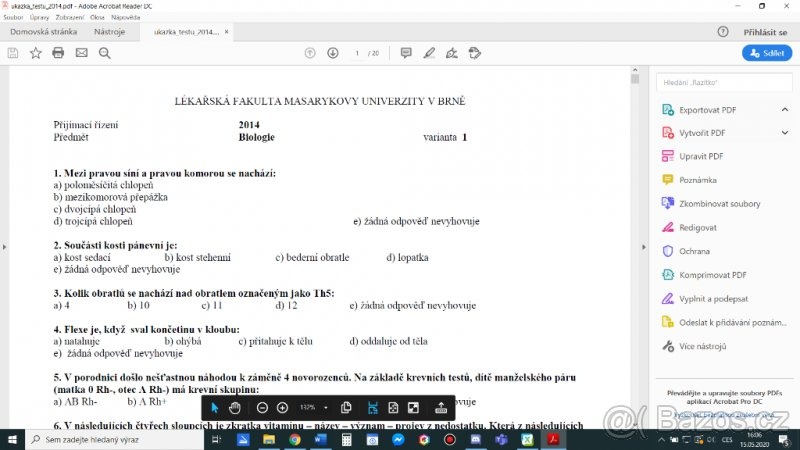The height and width of the screenshot is (450, 800).
Task: Activate the hand pan tool in the floating toolbar
Action: [x=235, y=408]
